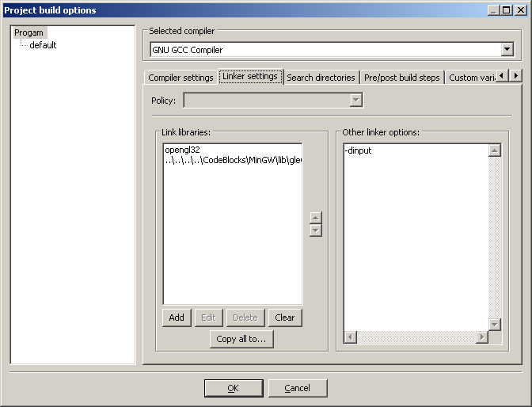Screen dimensions: 532x407
Task: Select the default build target
Action: pos(43,45)
